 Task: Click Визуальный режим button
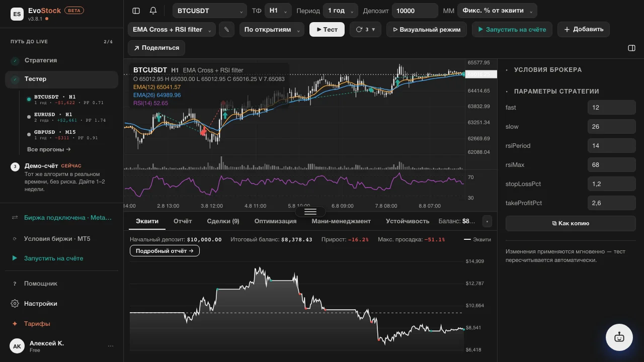tap(427, 30)
